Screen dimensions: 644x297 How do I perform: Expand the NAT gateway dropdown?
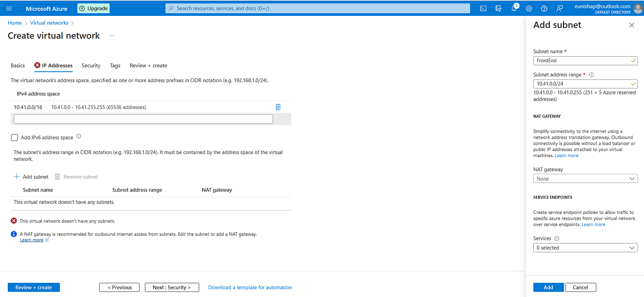(x=585, y=179)
